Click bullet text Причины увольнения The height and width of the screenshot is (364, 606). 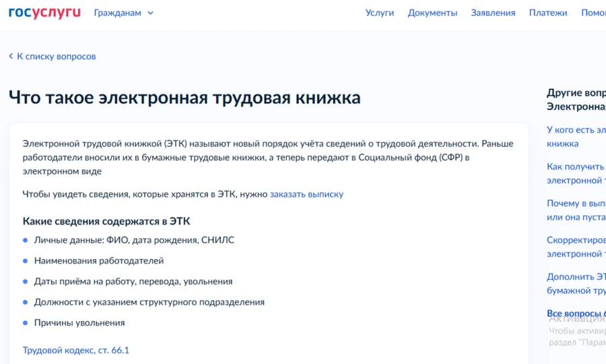click(x=79, y=323)
